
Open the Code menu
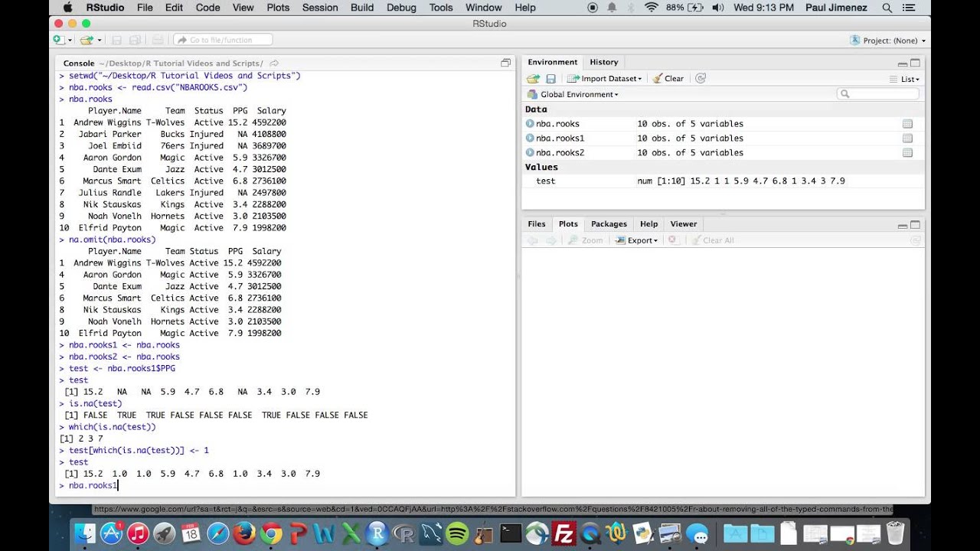coord(207,8)
